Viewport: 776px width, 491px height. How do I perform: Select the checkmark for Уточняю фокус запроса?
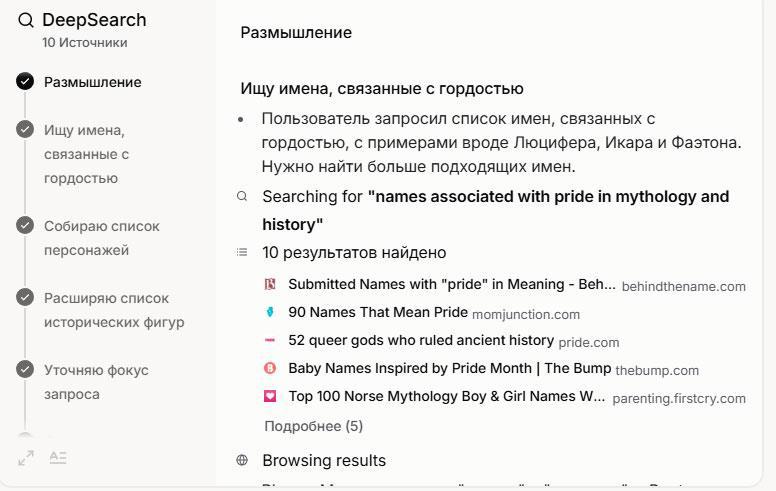point(25,370)
